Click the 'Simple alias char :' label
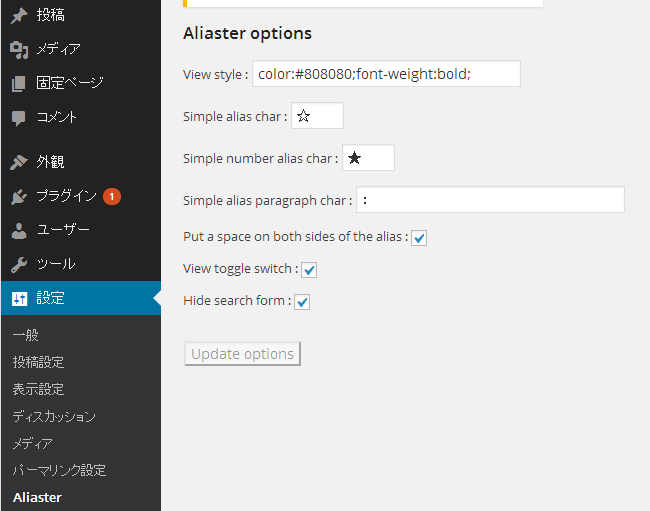This screenshot has height=511, width=650. (235, 116)
